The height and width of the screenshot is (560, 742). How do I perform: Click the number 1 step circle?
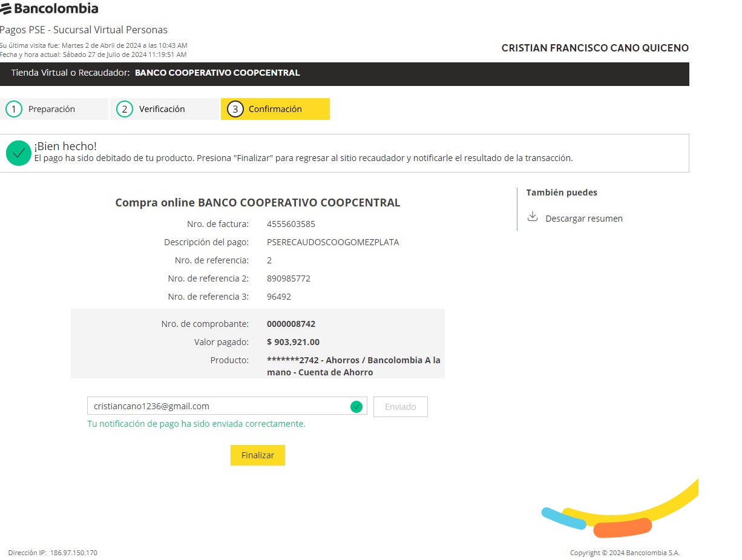coord(13,109)
